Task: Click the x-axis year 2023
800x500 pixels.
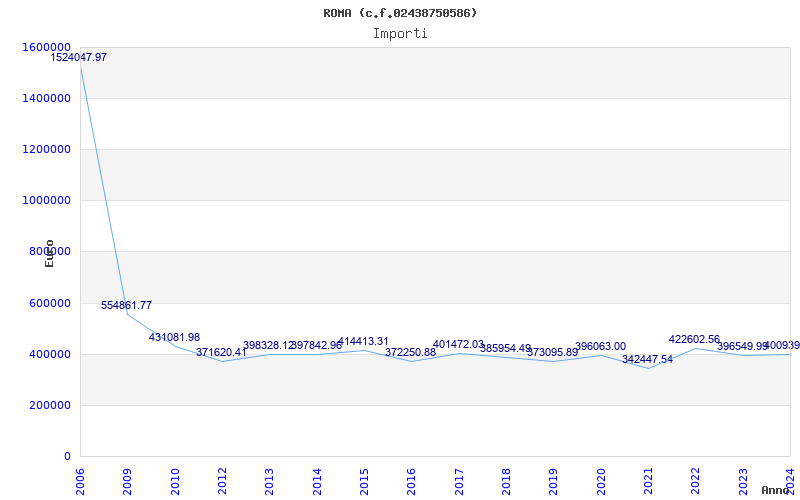Action: point(743,482)
